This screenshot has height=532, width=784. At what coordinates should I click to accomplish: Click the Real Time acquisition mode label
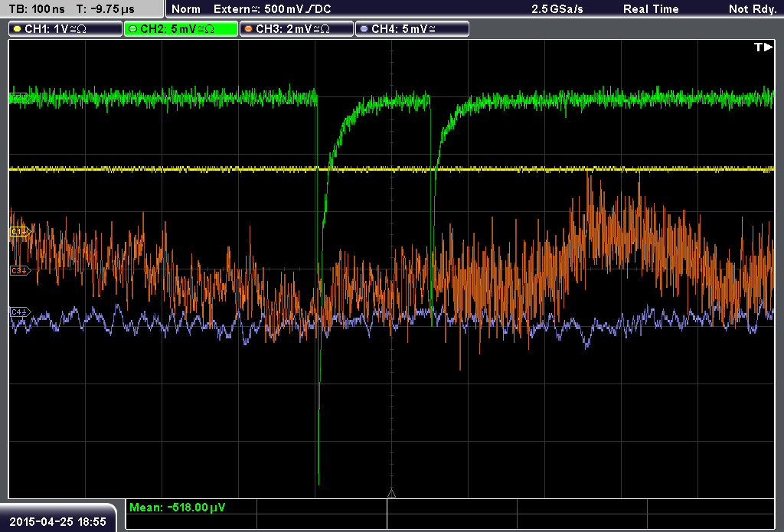pyautogui.click(x=651, y=9)
